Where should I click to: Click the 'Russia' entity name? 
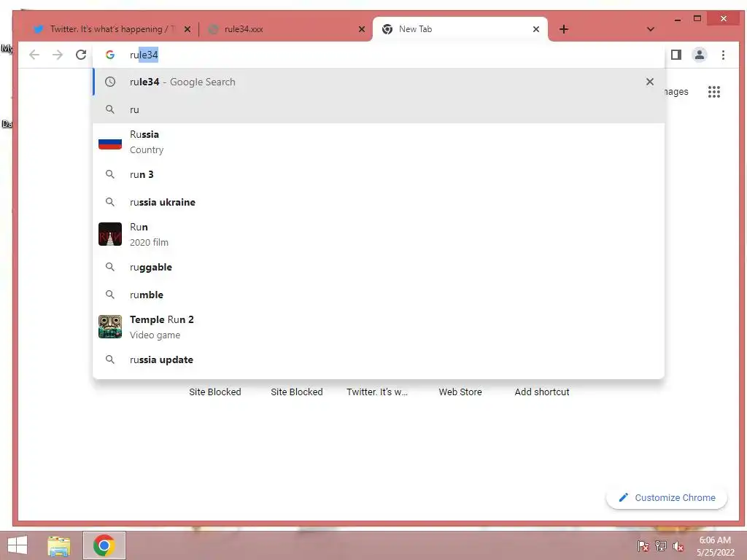point(144,134)
